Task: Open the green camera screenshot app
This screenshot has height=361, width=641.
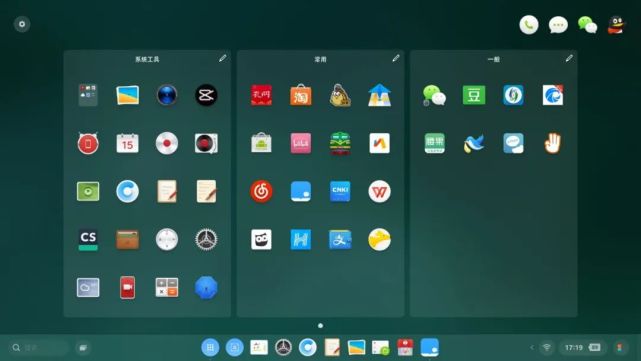Action: [x=88, y=191]
